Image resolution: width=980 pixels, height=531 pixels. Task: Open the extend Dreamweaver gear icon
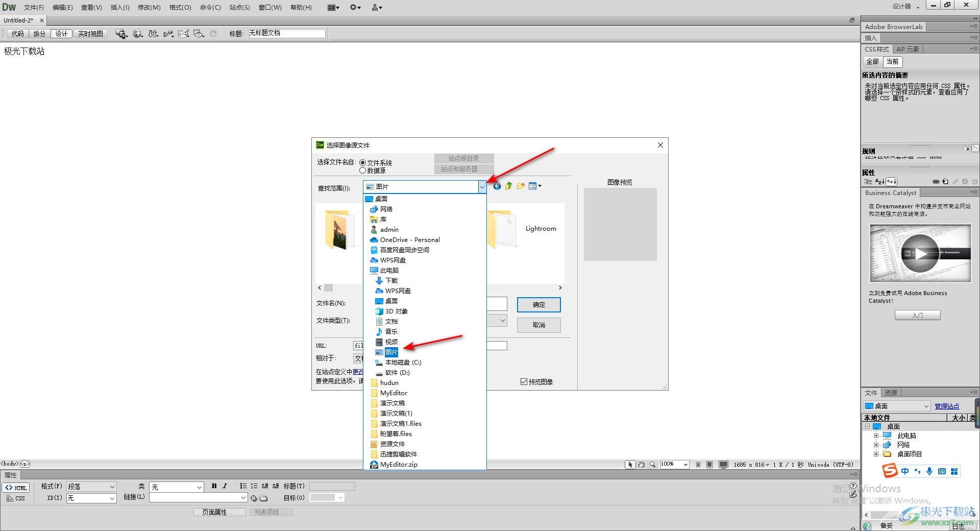coord(355,7)
